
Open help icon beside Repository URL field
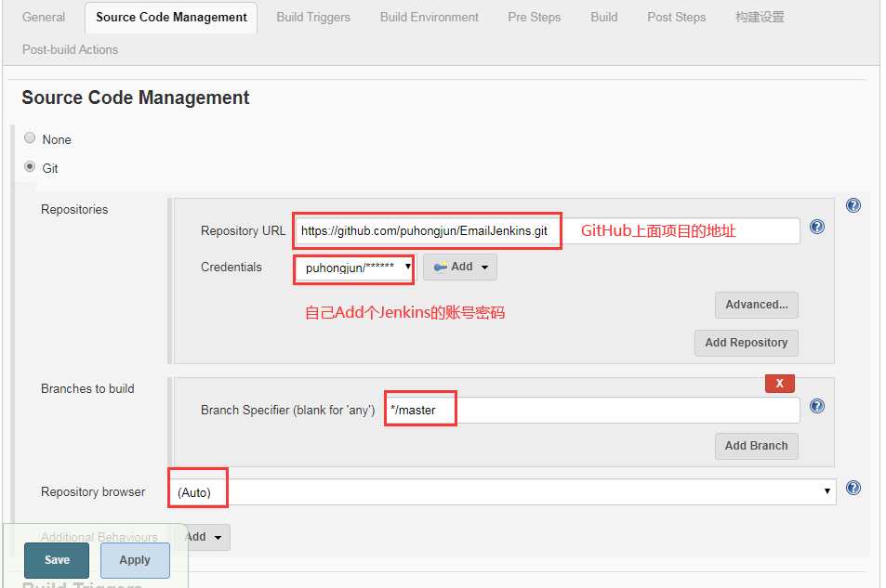[x=816, y=227]
